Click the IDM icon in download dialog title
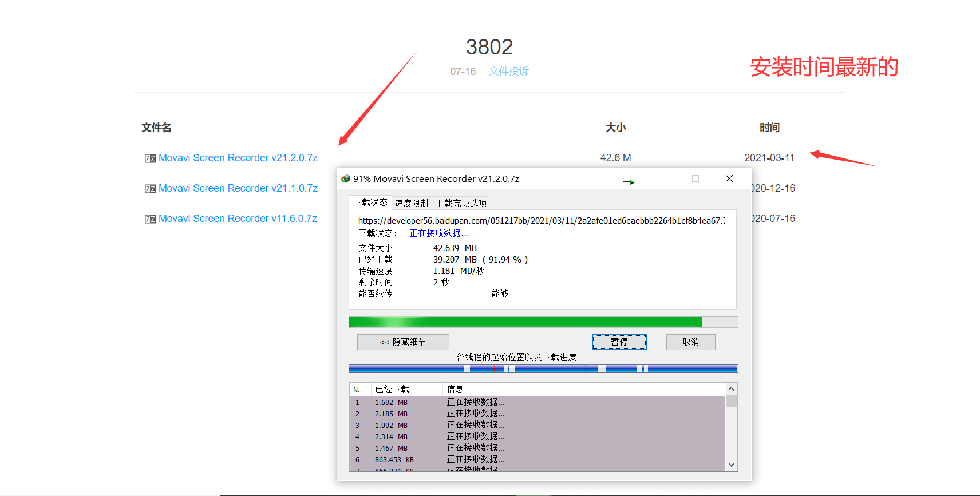Screen dimensions: 980x496 (346, 179)
